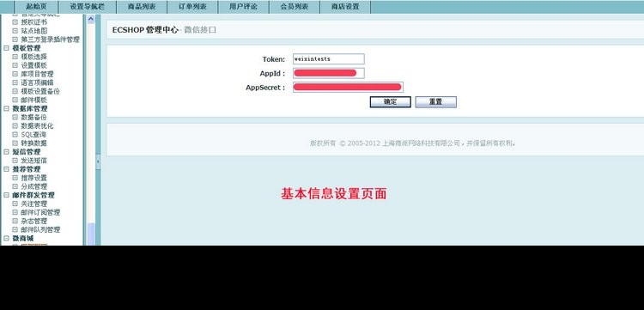Open 模板选择 in the sidebar
The height and width of the screenshot is (310, 644).
point(34,57)
